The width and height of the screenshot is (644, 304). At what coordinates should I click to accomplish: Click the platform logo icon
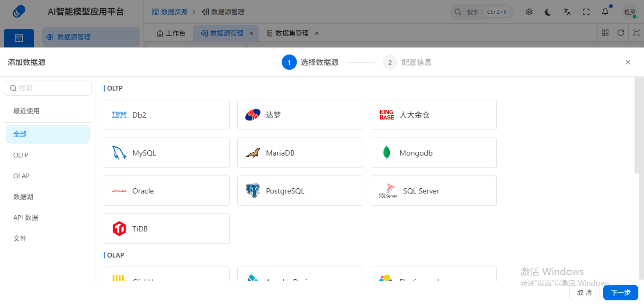[19, 11]
